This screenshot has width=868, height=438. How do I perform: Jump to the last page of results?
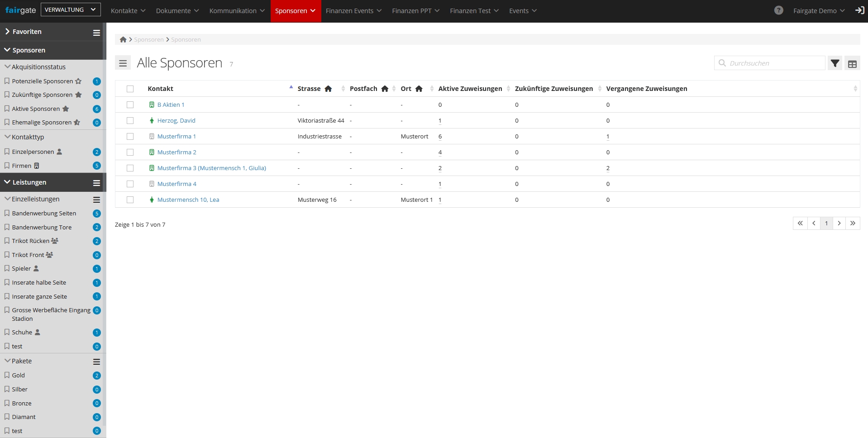pyautogui.click(x=853, y=223)
